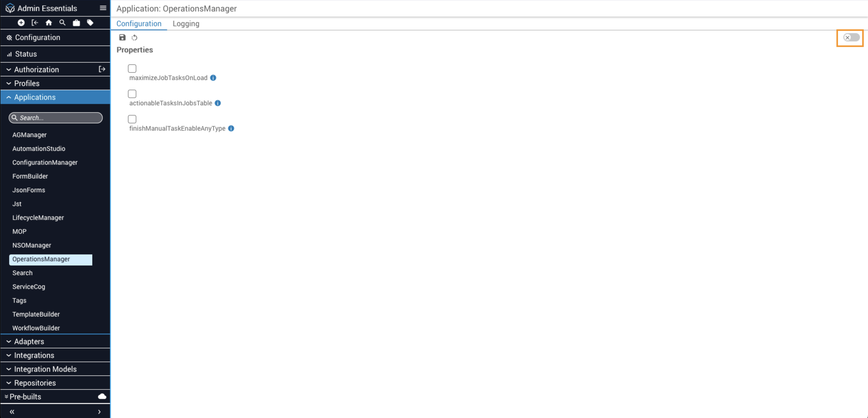Click the briefcase icon in sidebar toolbar
Viewport: 868px width, 418px height.
76,23
